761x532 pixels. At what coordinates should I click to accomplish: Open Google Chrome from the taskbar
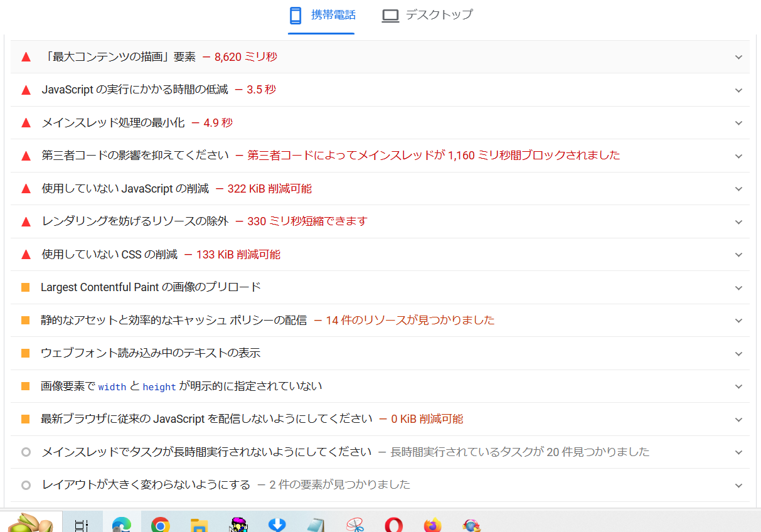click(x=160, y=524)
